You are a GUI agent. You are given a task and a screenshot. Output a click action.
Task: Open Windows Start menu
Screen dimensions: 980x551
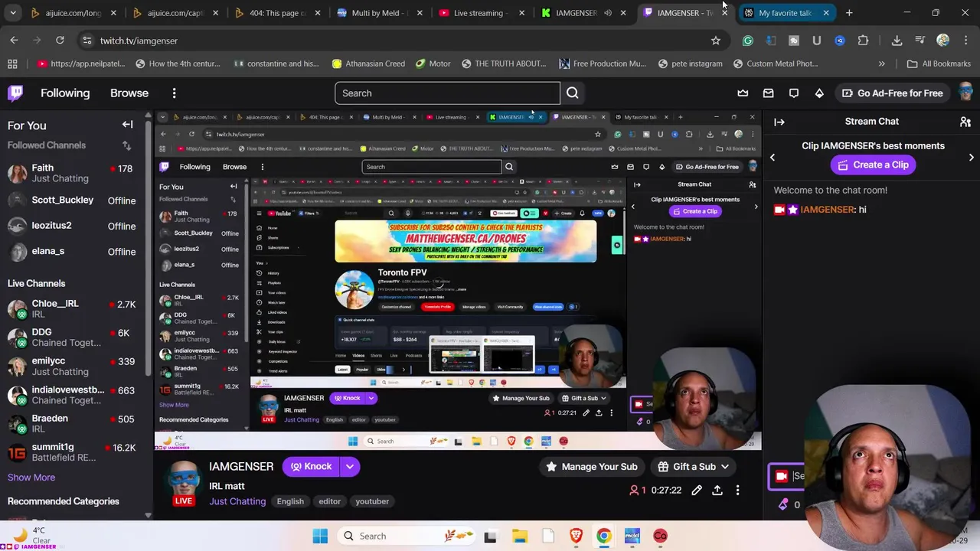[320, 536]
